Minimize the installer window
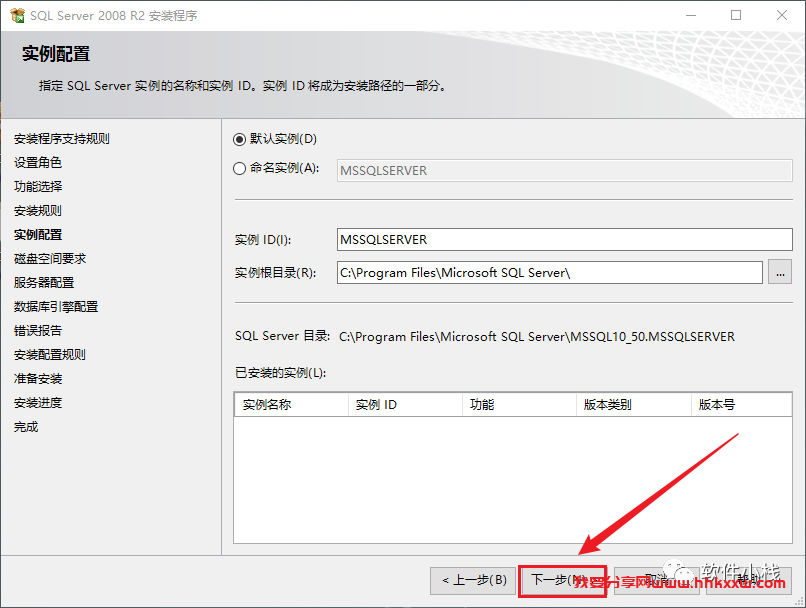 point(691,15)
